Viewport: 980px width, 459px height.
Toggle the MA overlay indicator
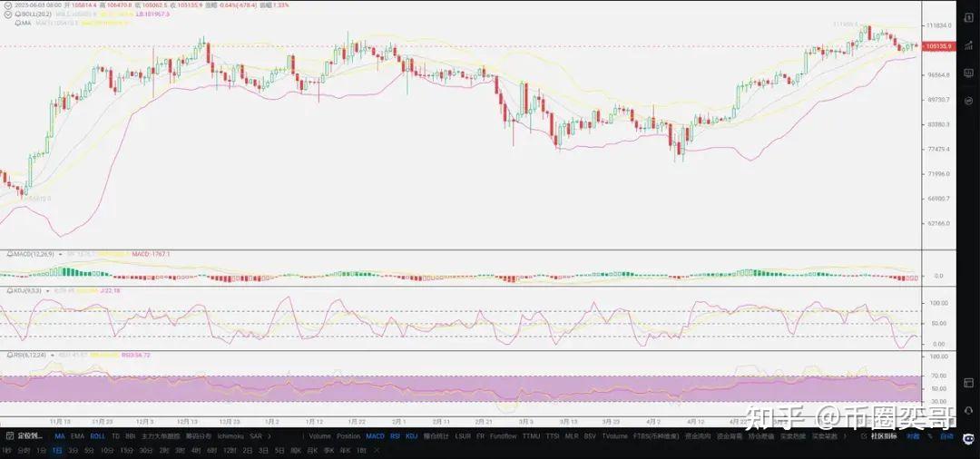pyautogui.click(x=60, y=436)
